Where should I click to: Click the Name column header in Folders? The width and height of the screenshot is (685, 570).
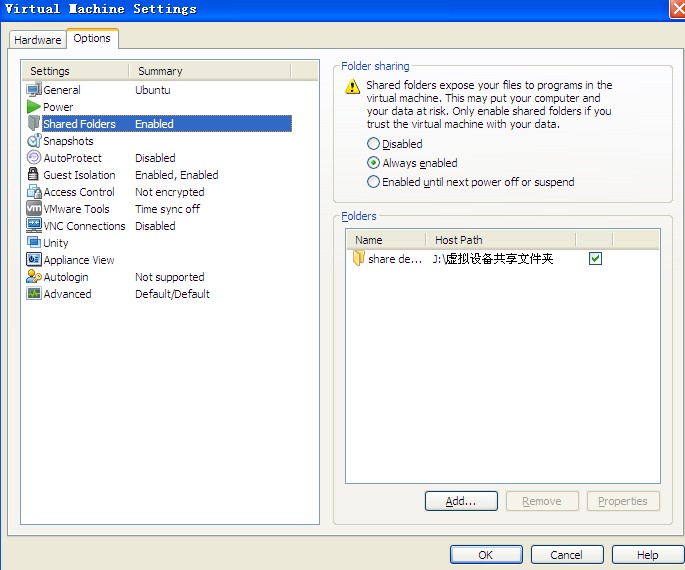(386, 240)
